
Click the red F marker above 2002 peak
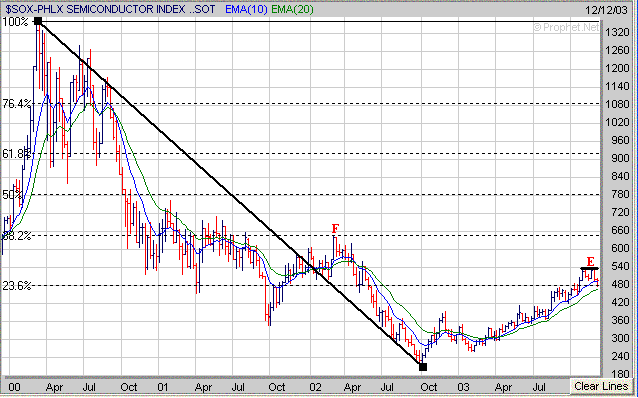pyautogui.click(x=335, y=228)
